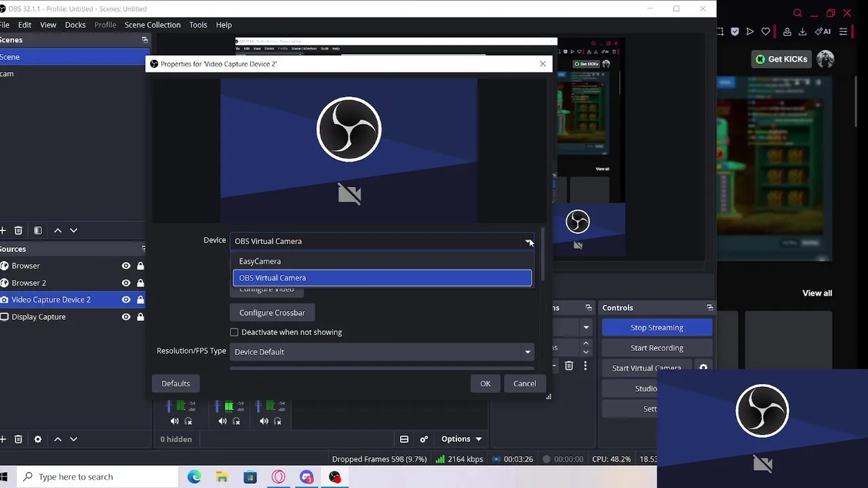The height and width of the screenshot is (488, 868).
Task: Open Opera AI assistant icon
Action: click(823, 31)
